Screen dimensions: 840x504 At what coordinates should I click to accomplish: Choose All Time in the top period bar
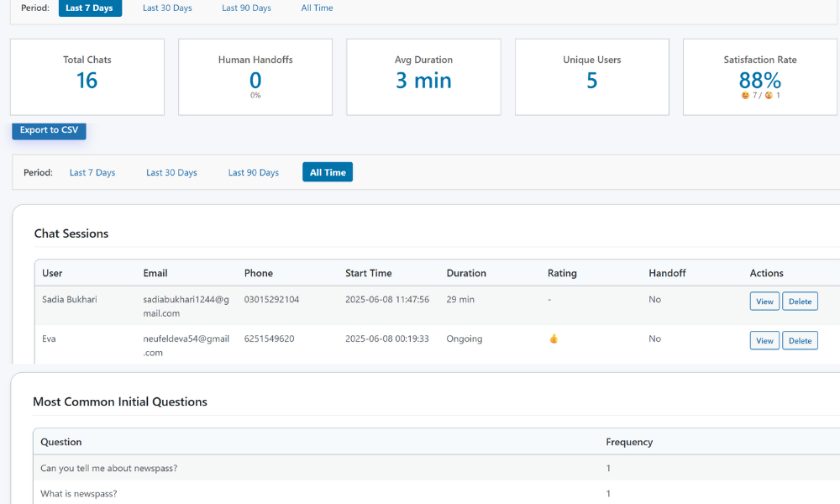pos(317,8)
